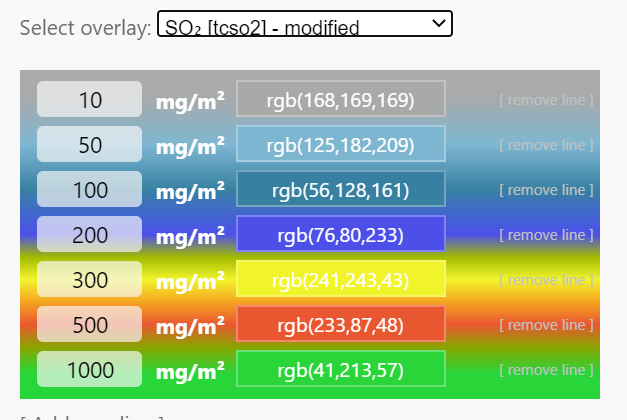Screen dimensions: 627x420
Task: Click the 500 value input field
Action: [x=89, y=325]
